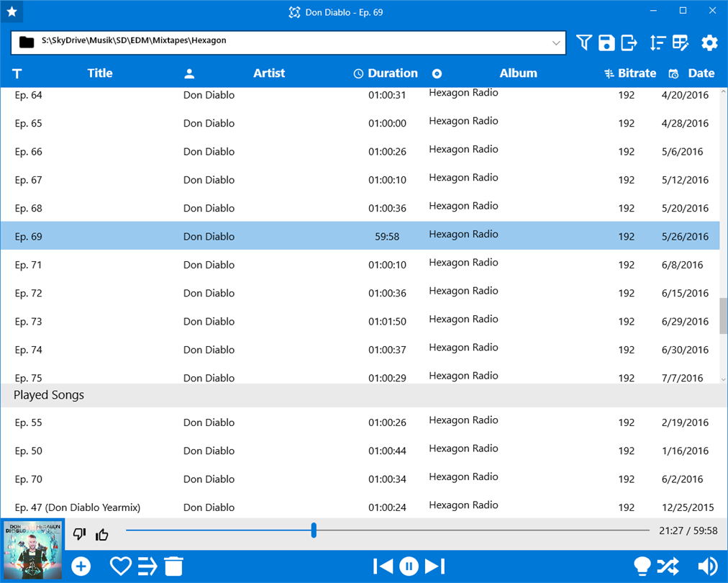Click the 21:27 / 59:58 time display
728x583 pixels.
tap(688, 530)
